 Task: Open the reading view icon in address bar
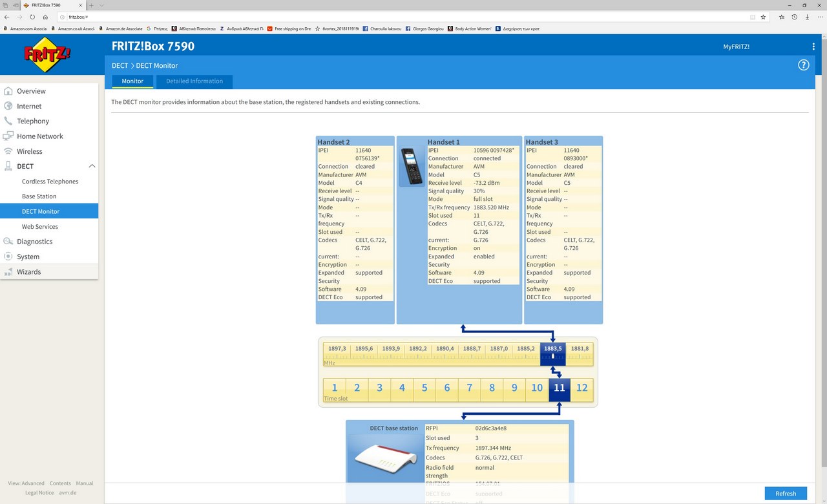click(753, 17)
